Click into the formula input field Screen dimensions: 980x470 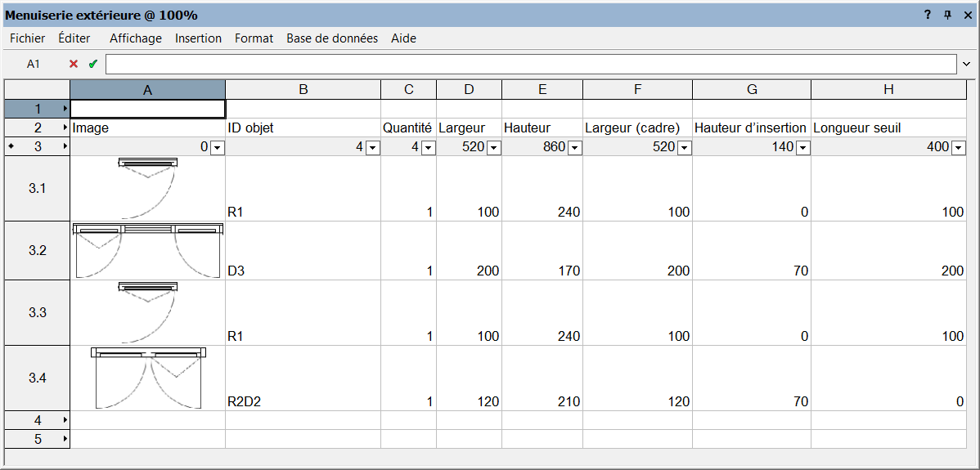coord(530,64)
